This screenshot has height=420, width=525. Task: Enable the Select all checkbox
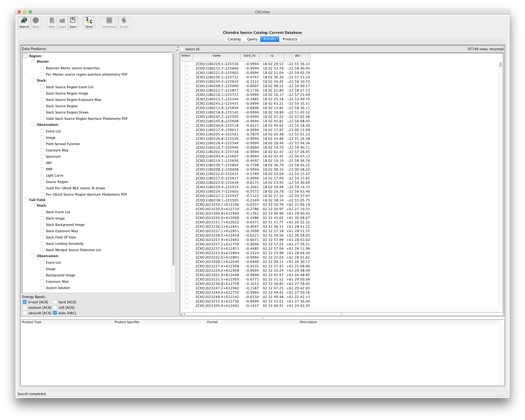click(x=182, y=49)
